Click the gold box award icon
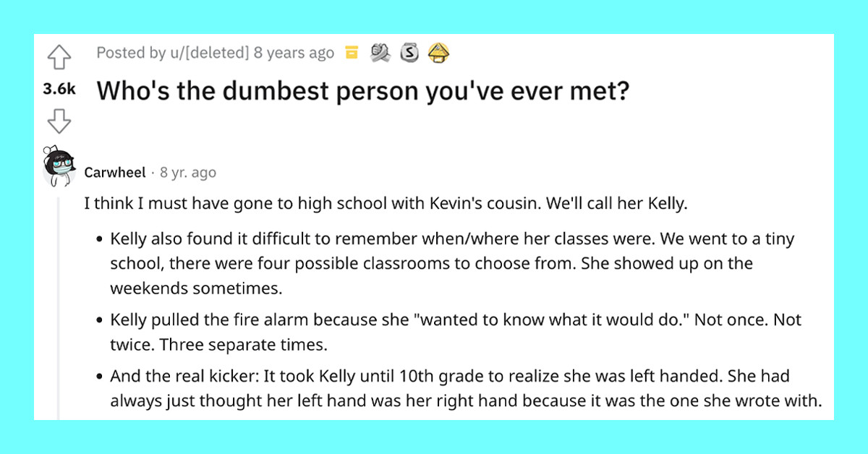 tap(352, 52)
